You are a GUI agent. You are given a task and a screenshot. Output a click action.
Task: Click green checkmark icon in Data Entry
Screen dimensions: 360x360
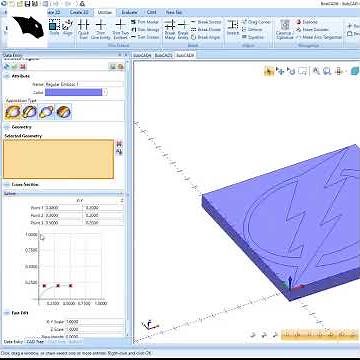[15, 67]
